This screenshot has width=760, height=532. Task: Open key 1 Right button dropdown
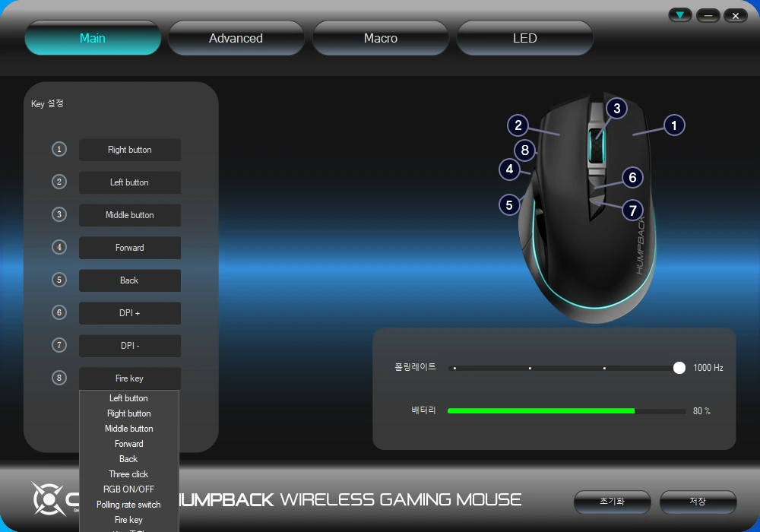click(x=130, y=150)
